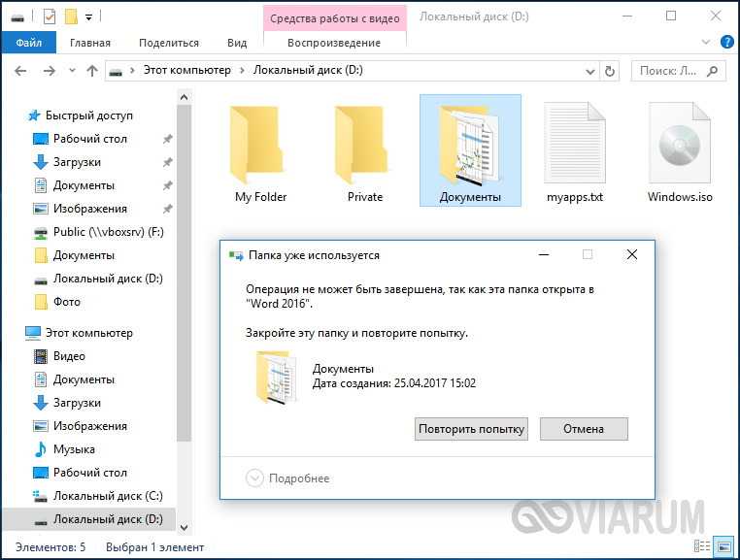This screenshot has width=740, height=560.
Task: Select Рабочий стол under Этот компьютер
Action: click(90, 473)
